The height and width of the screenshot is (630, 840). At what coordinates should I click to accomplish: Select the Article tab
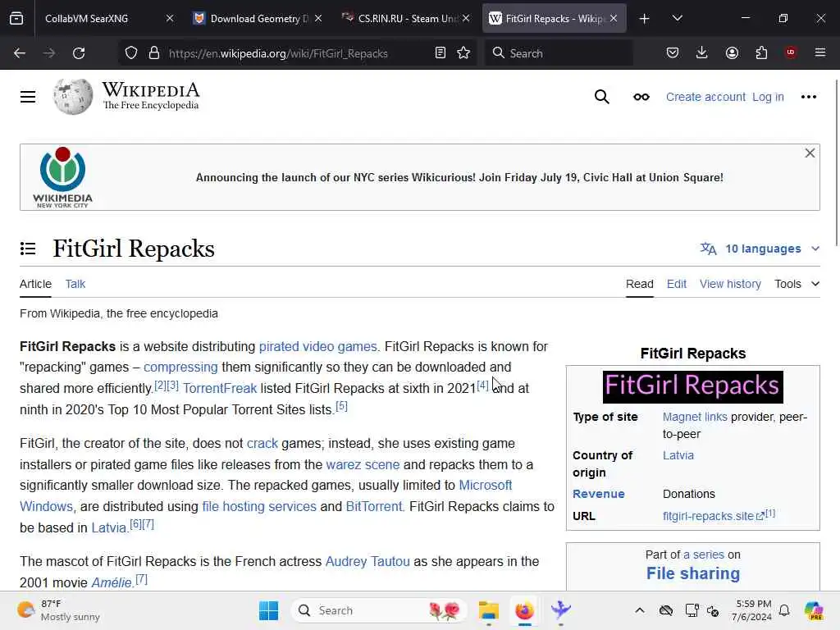[35, 284]
